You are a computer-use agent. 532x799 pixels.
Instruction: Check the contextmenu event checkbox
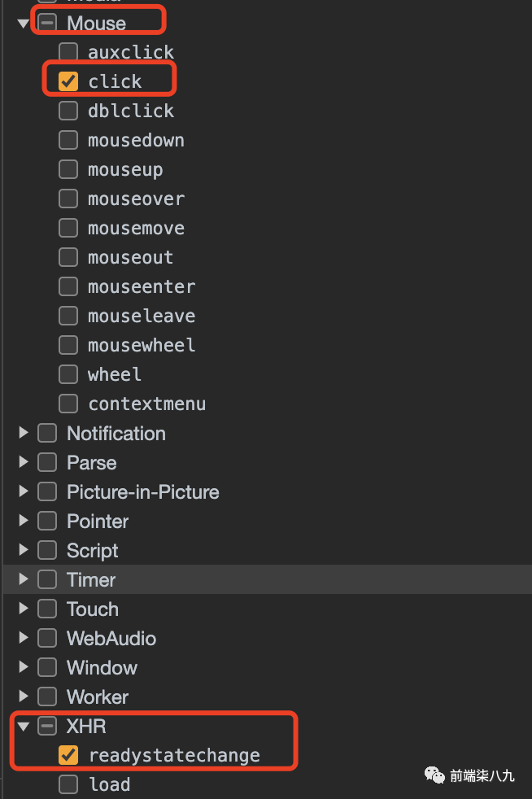click(x=68, y=404)
